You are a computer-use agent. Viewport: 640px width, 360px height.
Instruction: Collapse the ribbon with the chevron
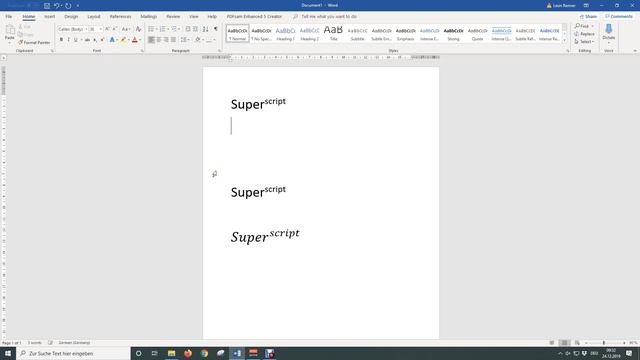coord(635,51)
